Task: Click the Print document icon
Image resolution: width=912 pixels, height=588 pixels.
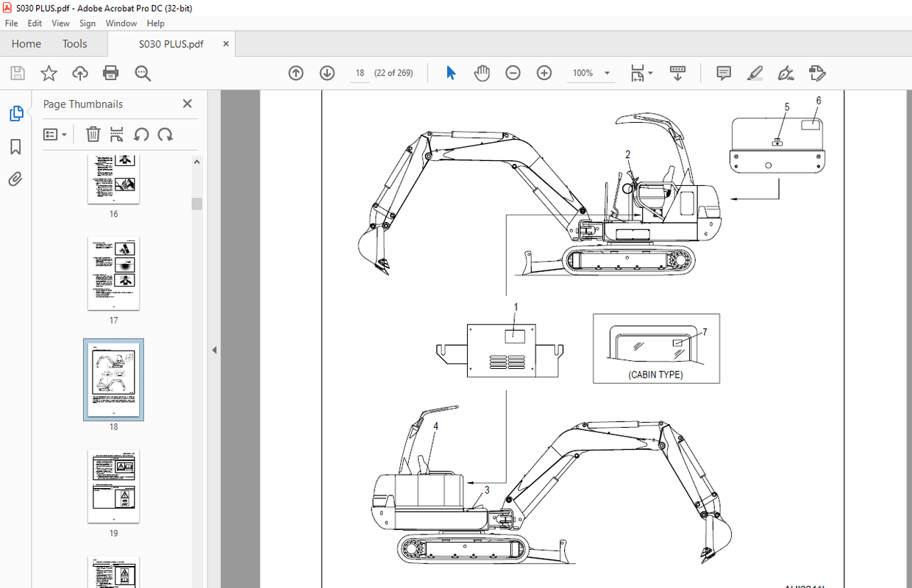Action: (110, 73)
